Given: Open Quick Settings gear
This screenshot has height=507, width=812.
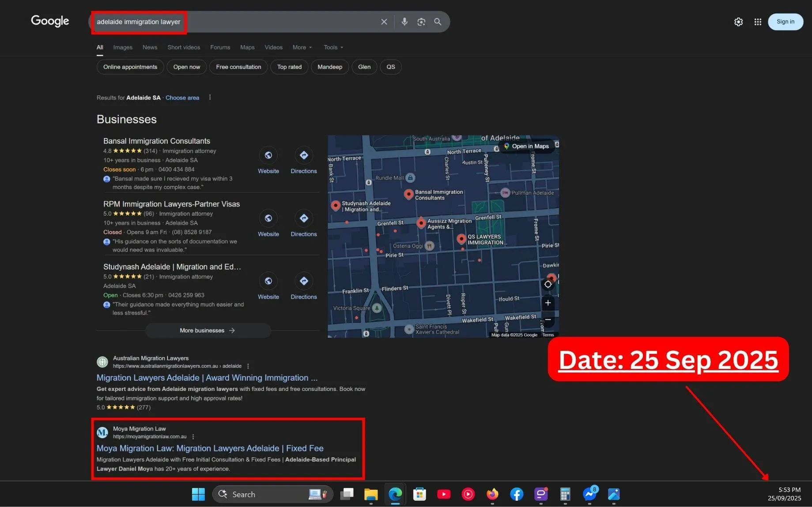Looking at the screenshot, I should click(x=739, y=21).
